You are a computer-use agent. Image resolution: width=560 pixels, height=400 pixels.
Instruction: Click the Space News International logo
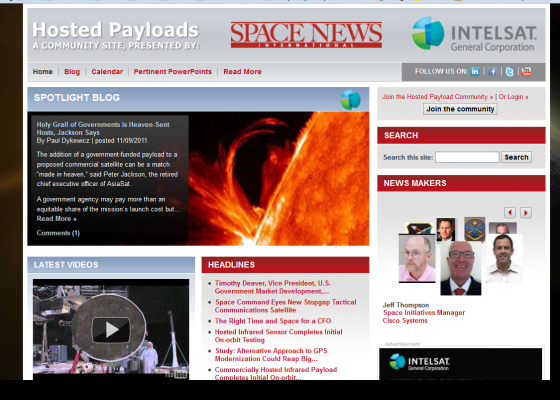click(x=306, y=35)
